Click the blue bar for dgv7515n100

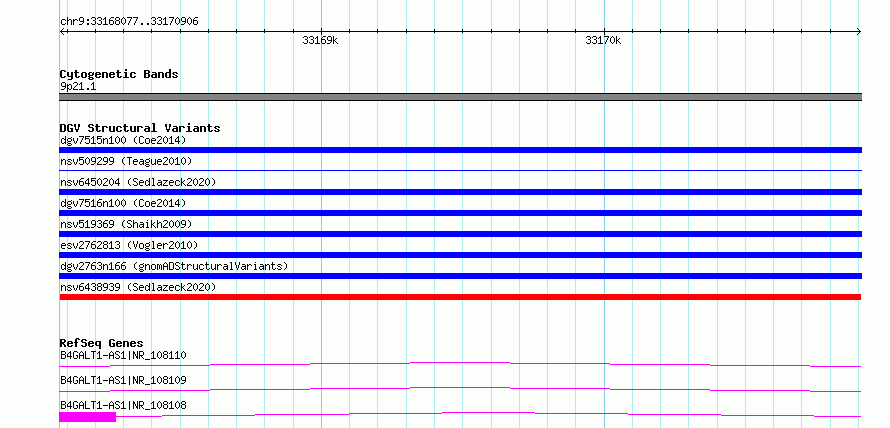pos(460,150)
